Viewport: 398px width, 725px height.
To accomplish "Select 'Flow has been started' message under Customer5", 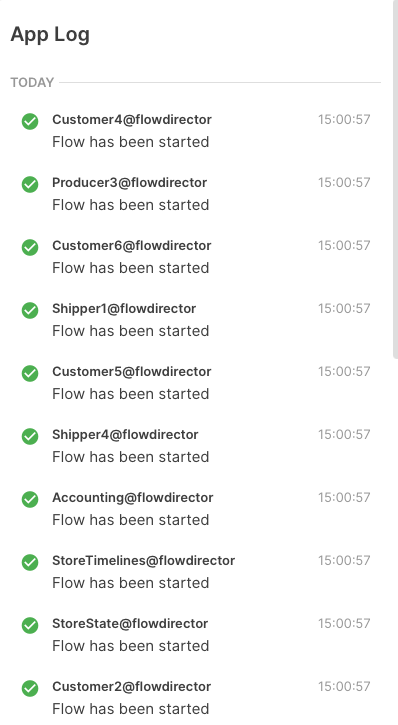I will click(x=131, y=394).
